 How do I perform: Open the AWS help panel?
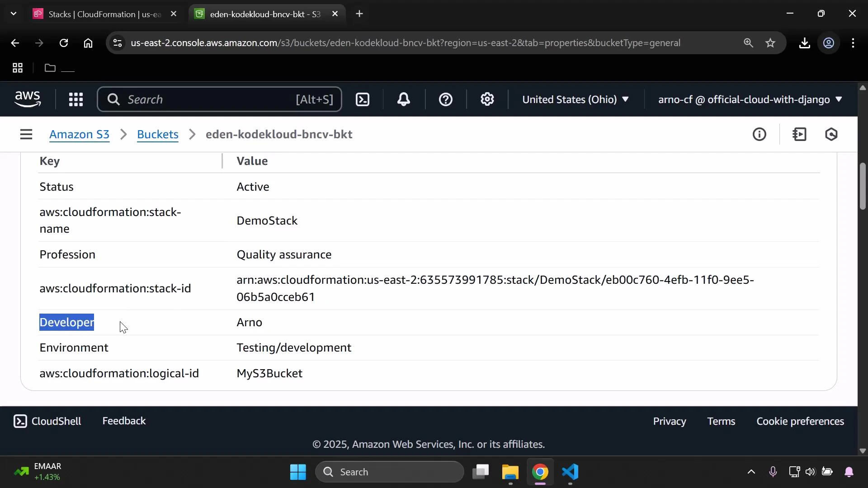446,99
